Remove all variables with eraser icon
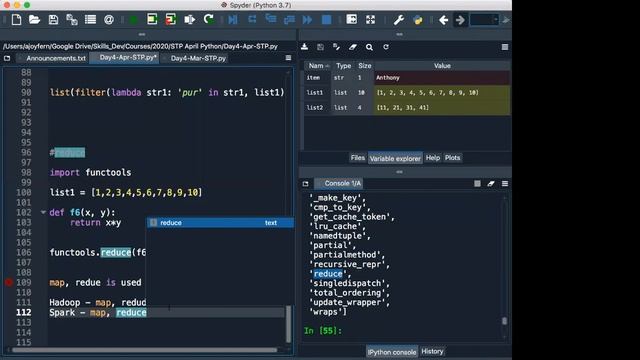This screenshot has width=640, height=360. (353, 47)
